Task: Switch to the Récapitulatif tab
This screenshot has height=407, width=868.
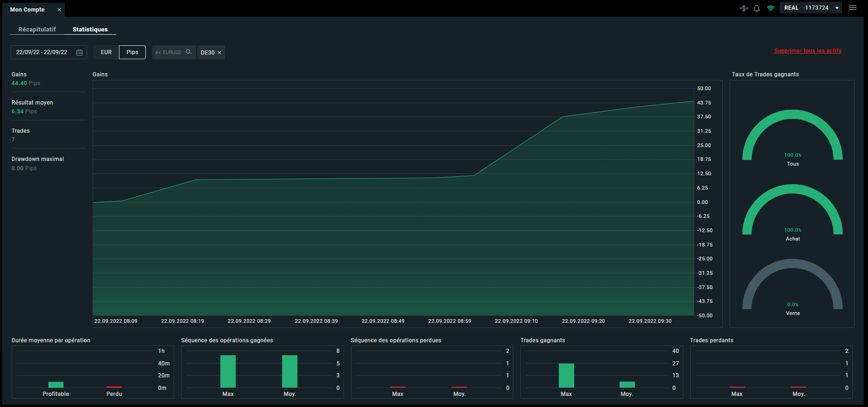Action: coord(37,29)
